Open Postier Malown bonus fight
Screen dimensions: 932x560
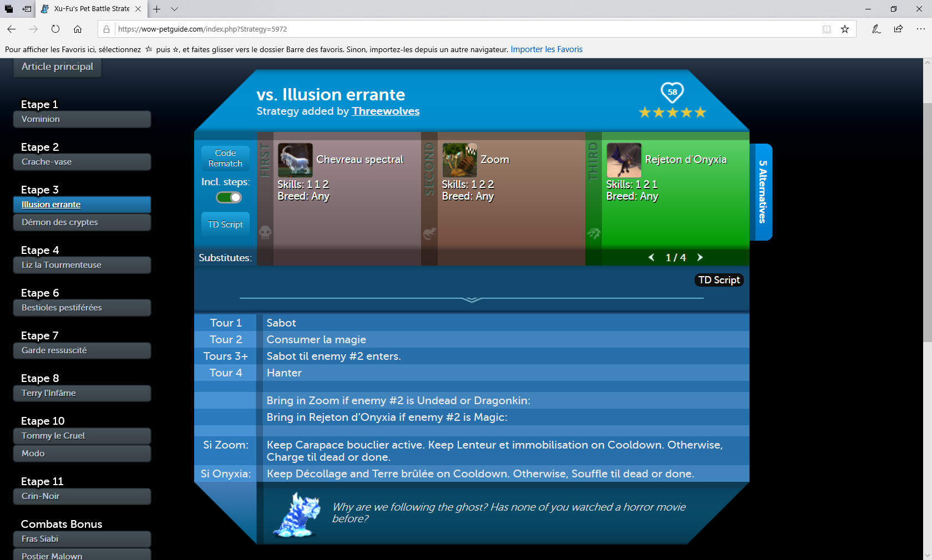tap(82, 555)
